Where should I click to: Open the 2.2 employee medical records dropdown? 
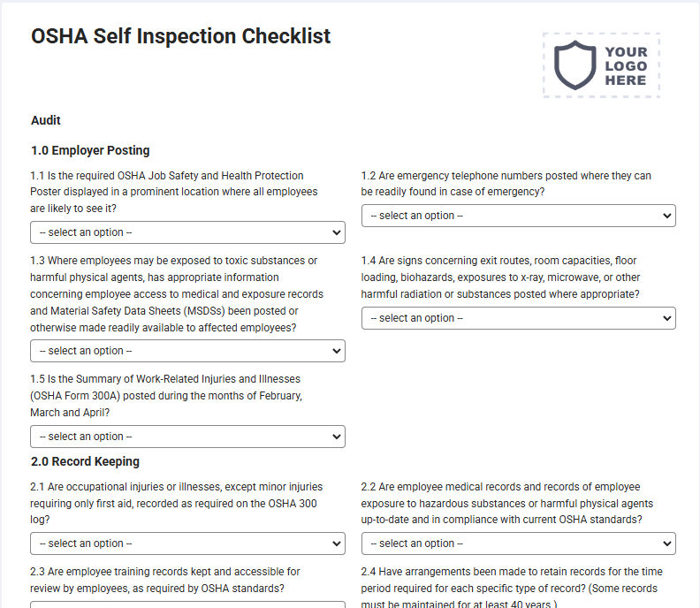[518, 543]
